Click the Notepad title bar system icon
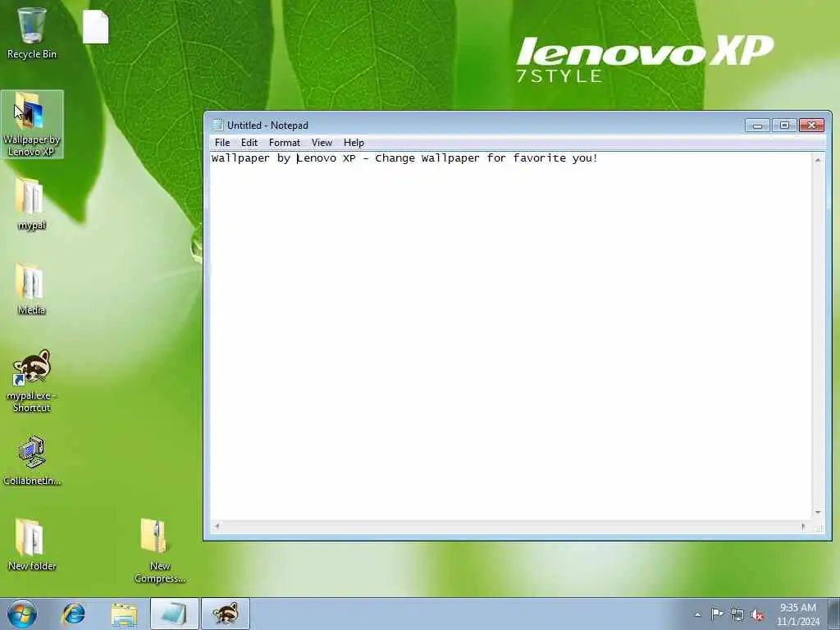This screenshot has height=630, width=840. tap(217, 125)
